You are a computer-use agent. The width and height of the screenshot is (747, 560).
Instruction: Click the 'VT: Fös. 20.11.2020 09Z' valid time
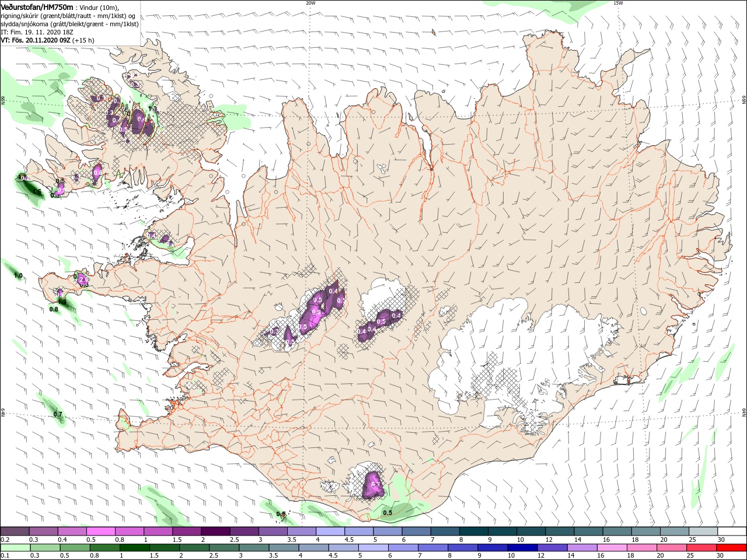tap(36, 40)
